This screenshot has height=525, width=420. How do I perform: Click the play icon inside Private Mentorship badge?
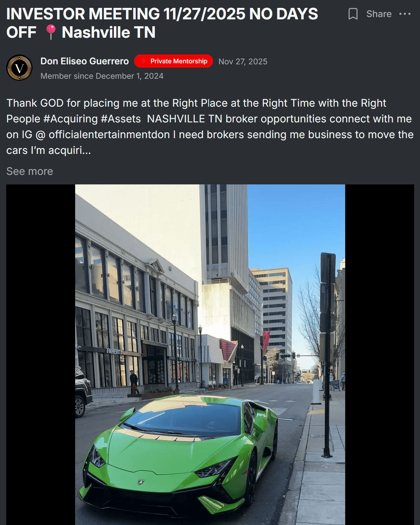click(x=144, y=61)
